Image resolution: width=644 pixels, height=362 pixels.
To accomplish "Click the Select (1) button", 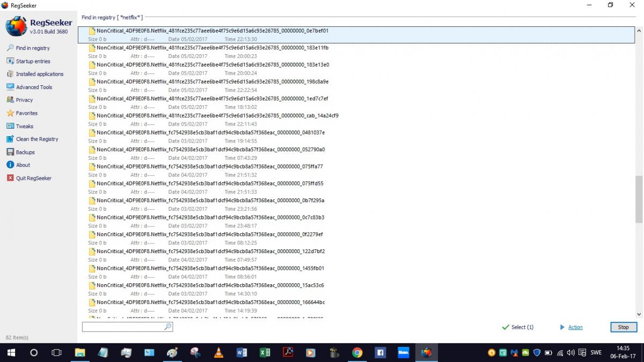I will point(517,327).
